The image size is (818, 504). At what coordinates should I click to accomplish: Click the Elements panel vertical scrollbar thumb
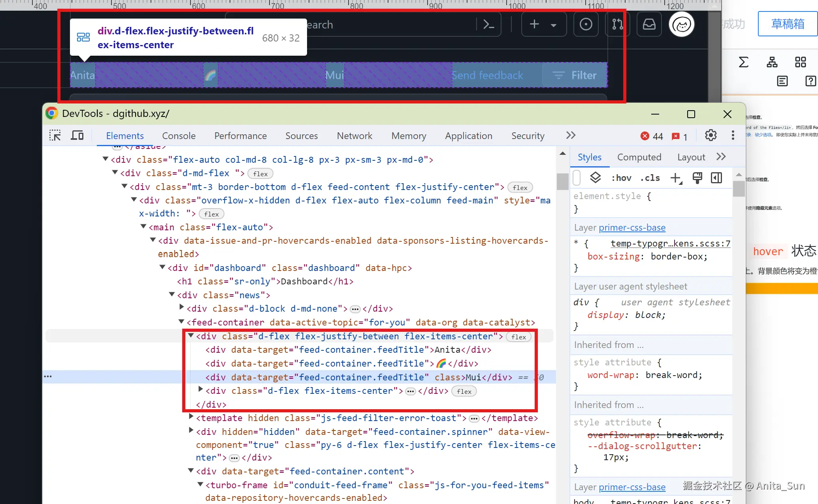point(562,182)
